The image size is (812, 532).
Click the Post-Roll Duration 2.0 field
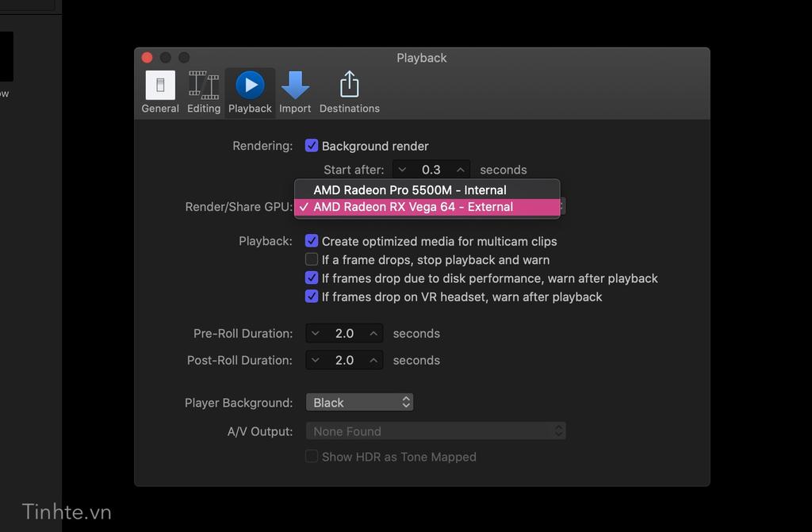click(x=344, y=360)
